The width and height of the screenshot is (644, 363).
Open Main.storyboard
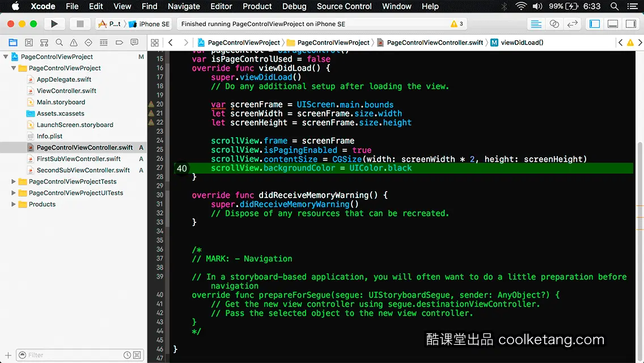61,102
